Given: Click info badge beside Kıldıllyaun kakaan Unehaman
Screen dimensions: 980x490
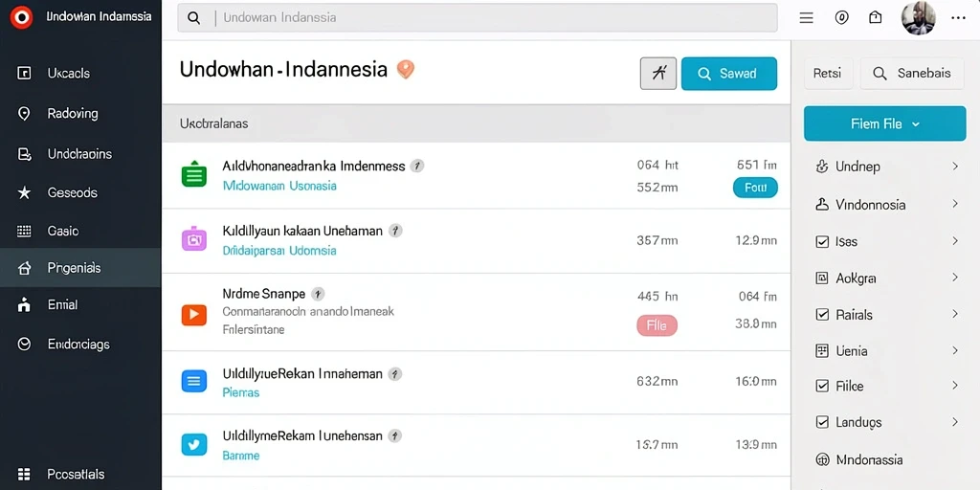Looking at the screenshot, I should (395, 231).
